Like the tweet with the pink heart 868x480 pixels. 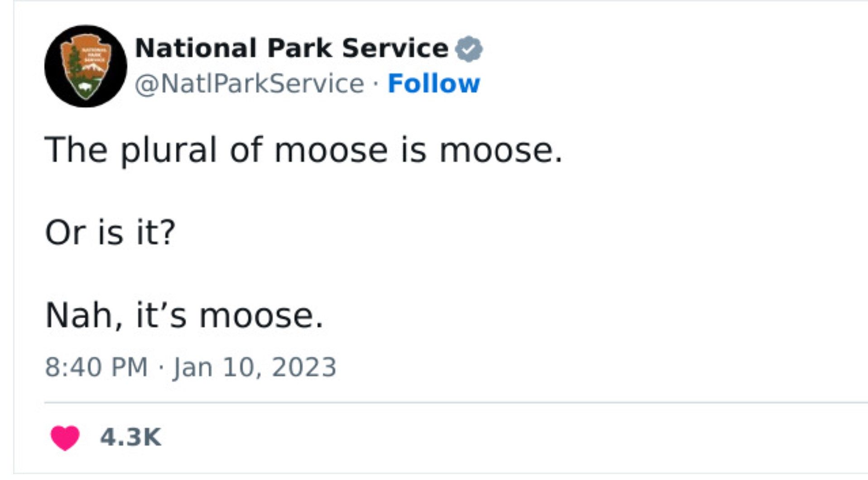tap(65, 437)
